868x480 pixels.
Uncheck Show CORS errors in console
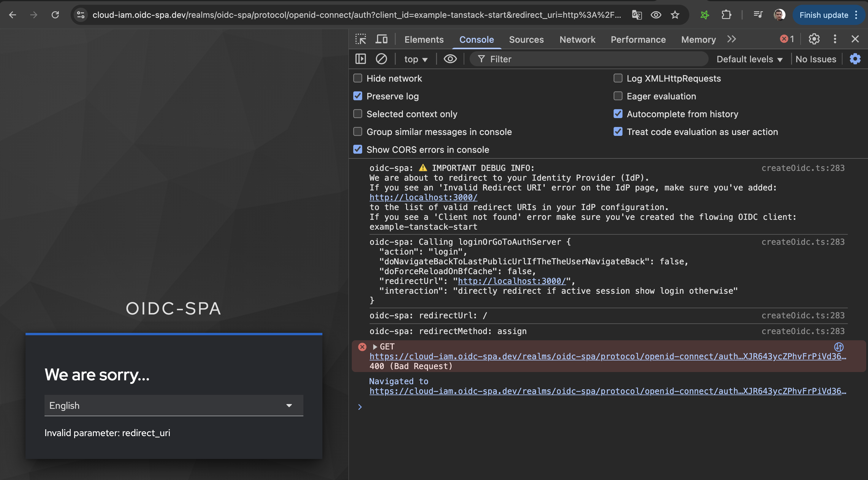(x=357, y=150)
